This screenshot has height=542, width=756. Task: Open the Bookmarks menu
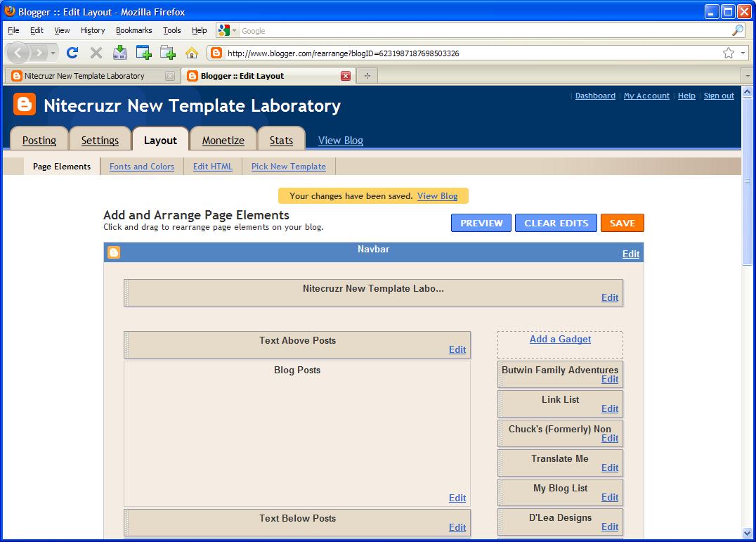[x=133, y=30]
